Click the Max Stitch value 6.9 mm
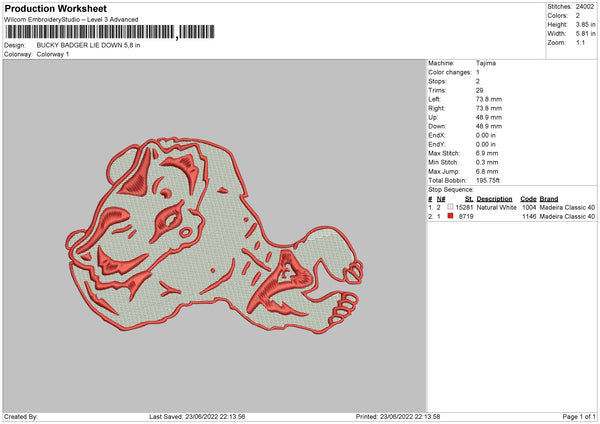Image resolution: width=600 pixels, height=424 pixels. tap(487, 153)
